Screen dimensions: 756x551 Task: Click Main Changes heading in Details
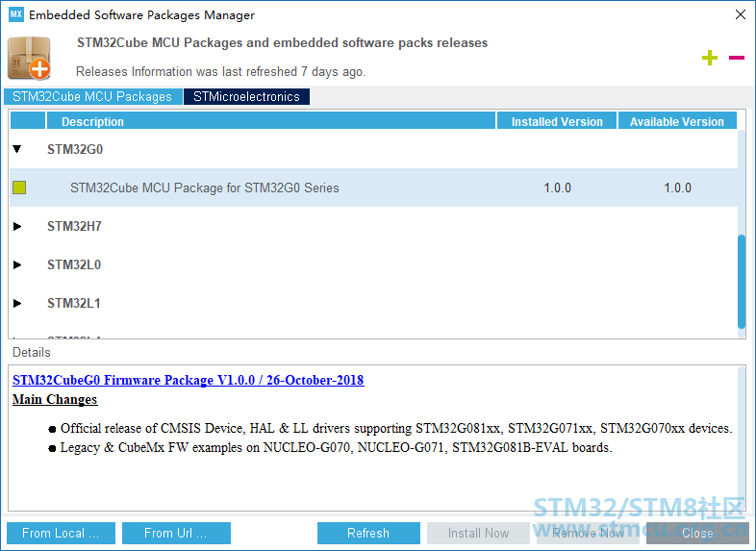[x=55, y=399]
